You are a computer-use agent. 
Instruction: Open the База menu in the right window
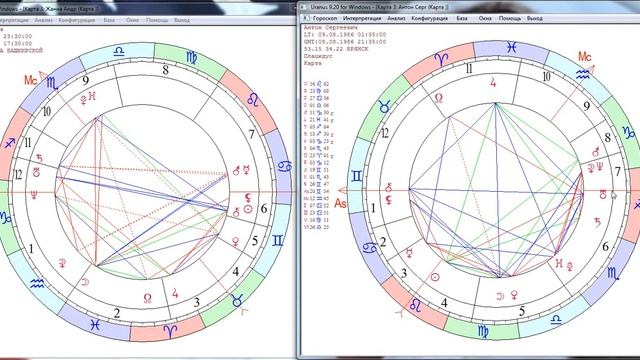pos(462,18)
